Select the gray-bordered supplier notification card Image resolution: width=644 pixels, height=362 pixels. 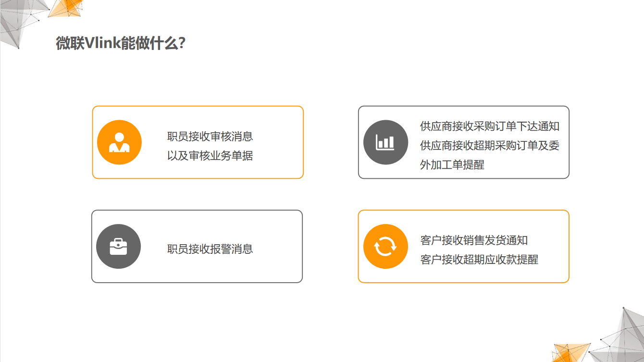click(464, 142)
